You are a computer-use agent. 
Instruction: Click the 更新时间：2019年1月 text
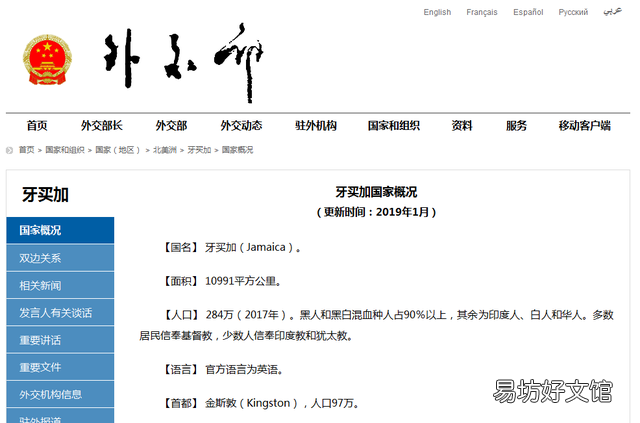pos(376,212)
